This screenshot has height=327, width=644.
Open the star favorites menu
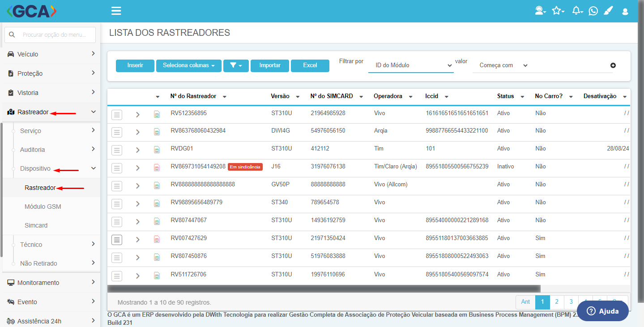558,11
